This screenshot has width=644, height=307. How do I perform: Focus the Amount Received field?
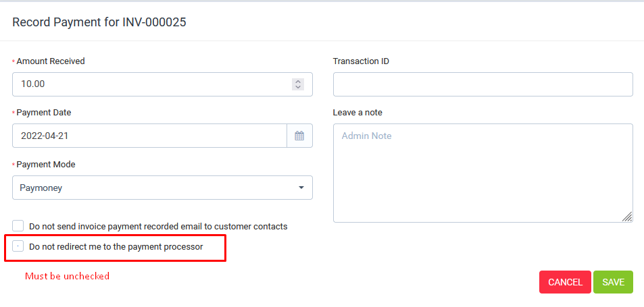click(x=149, y=84)
